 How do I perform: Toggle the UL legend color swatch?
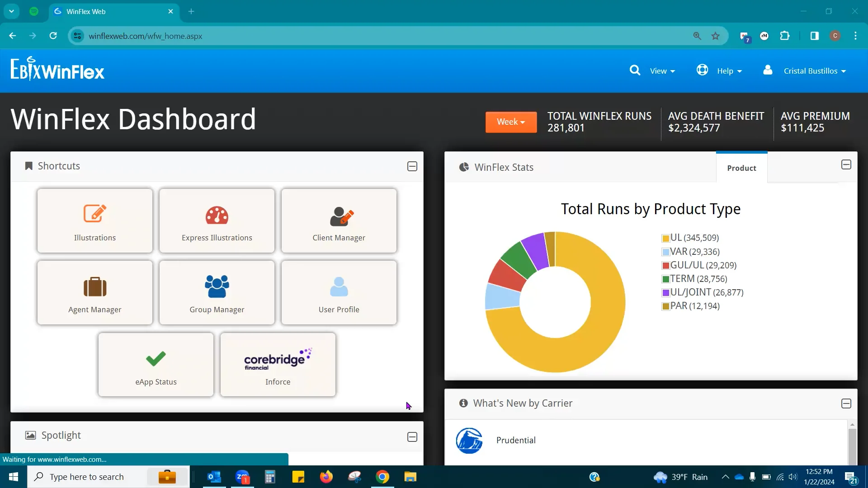pos(665,238)
